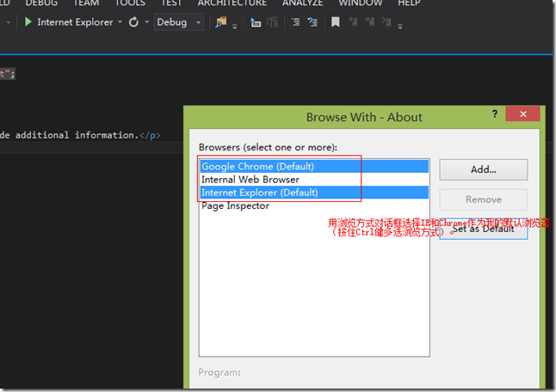The width and height of the screenshot is (556, 392).
Task: Click the Find in Files toolbar icon
Action: tap(222, 22)
